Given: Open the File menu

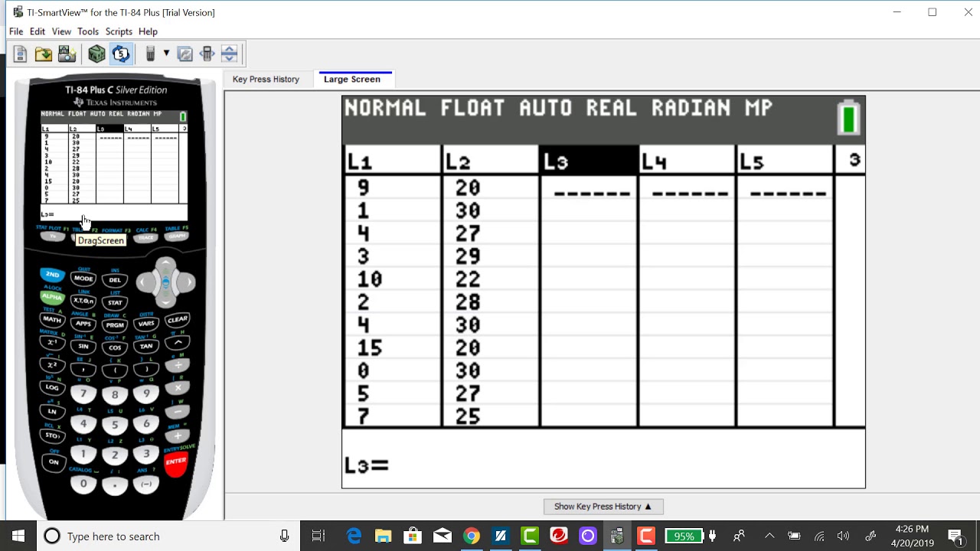Looking at the screenshot, I should coord(16,31).
